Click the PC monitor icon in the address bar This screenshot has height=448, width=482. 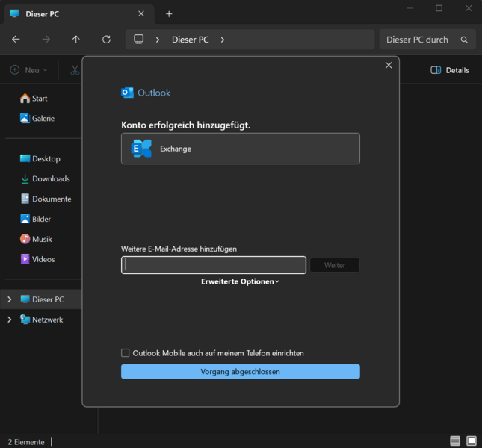click(x=139, y=40)
